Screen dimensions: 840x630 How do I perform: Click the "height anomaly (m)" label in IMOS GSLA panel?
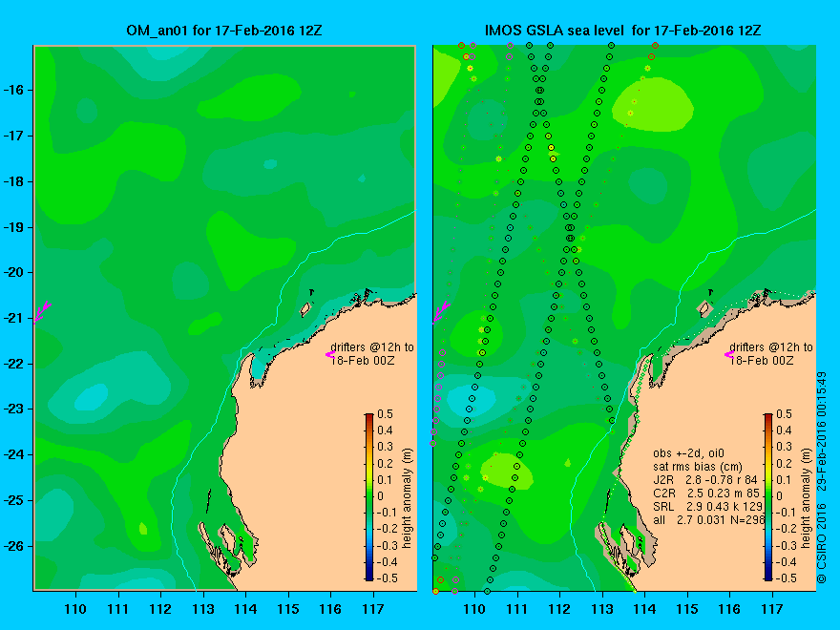point(807,498)
